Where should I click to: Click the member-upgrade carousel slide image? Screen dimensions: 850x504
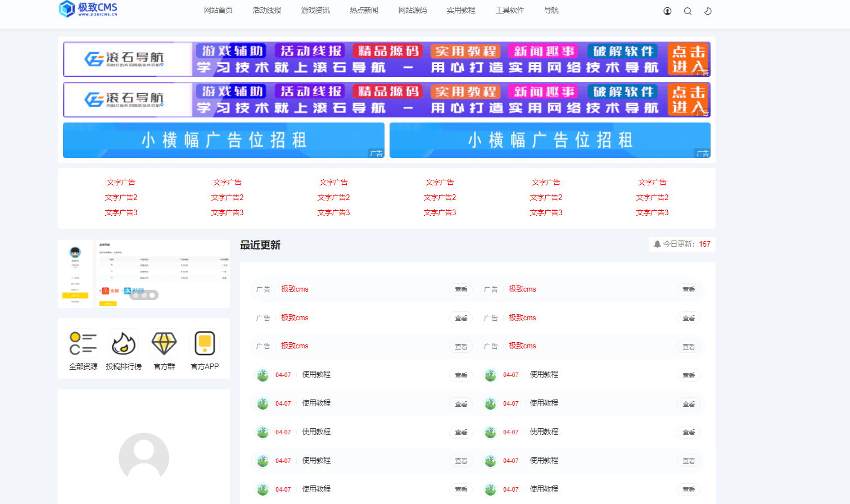click(144, 274)
